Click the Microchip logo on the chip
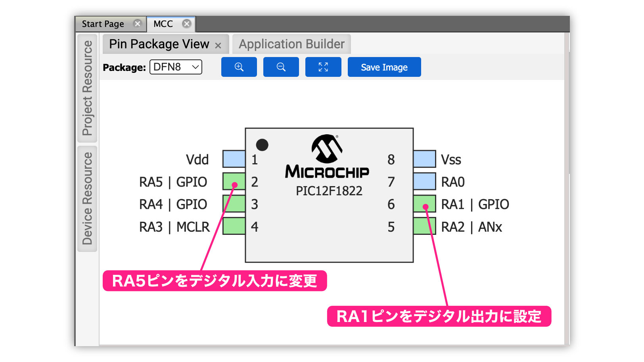644x362 pixels. 327,156
